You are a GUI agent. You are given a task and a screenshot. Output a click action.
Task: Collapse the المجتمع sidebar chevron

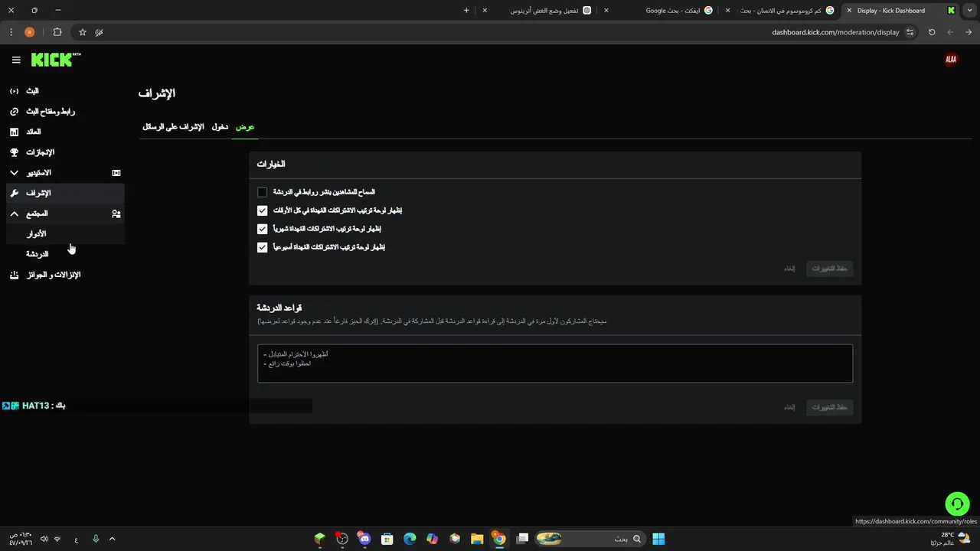tap(14, 214)
